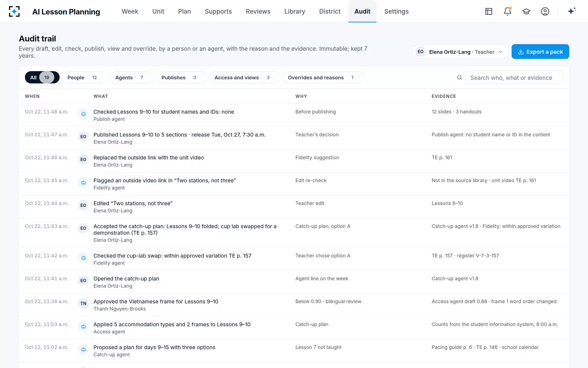Image resolution: width=588 pixels, height=368 pixels.
Task: Open the AI sparkle assistant icon
Action: [572, 11]
